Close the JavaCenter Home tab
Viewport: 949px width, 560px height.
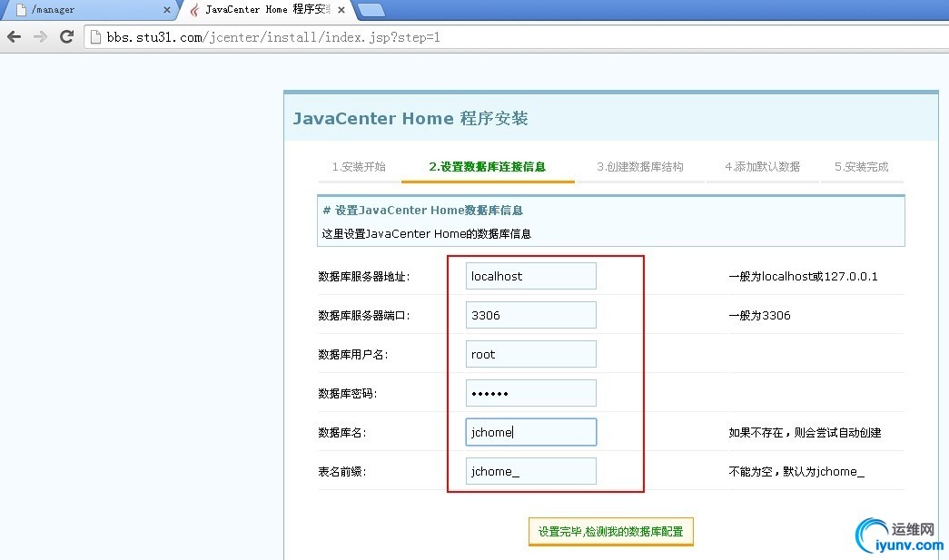341,10
